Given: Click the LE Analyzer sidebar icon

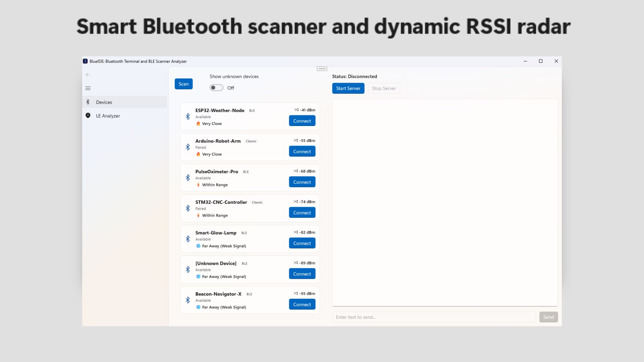Looking at the screenshot, I should [88, 116].
